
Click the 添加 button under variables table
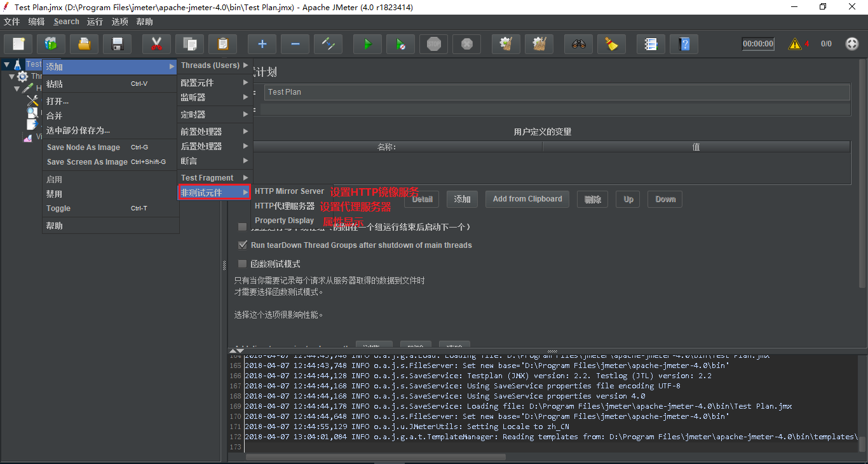(462, 199)
